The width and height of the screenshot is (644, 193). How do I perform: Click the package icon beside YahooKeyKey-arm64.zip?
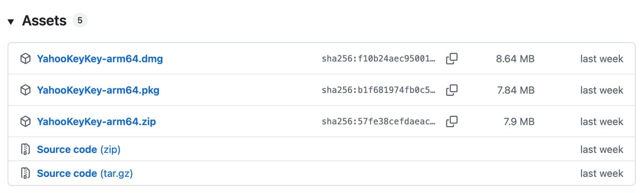(25, 121)
